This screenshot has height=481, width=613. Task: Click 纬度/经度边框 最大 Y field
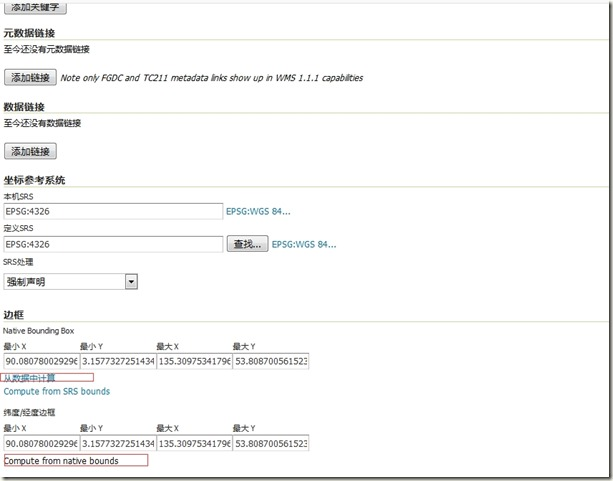(x=271, y=443)
